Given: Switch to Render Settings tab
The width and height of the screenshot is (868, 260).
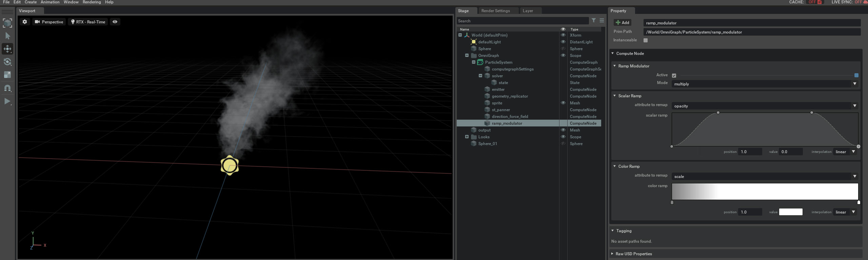Looking at the screenshot, I should pyautogui.click(x=495, y=11).
